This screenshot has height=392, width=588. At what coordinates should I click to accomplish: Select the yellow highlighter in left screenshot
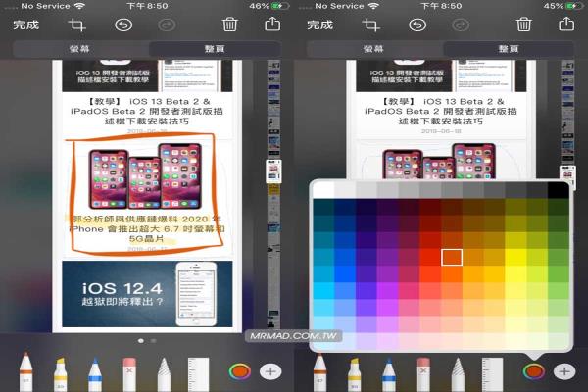61,374
